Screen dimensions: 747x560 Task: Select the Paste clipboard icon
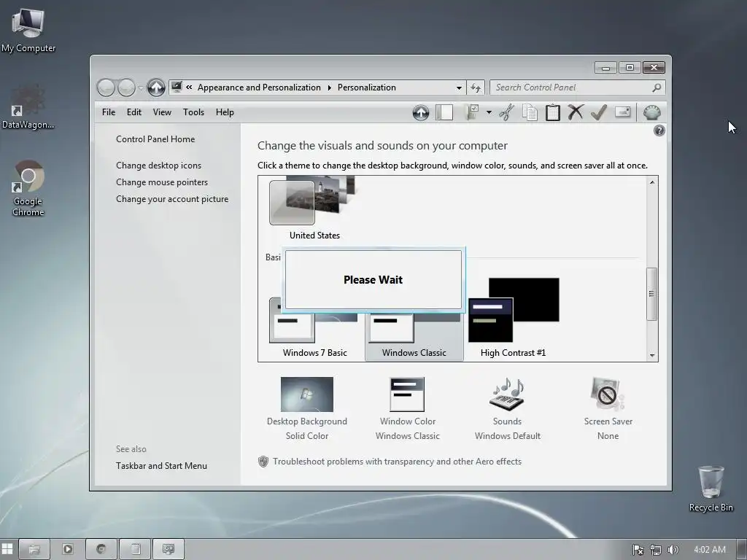553,113
